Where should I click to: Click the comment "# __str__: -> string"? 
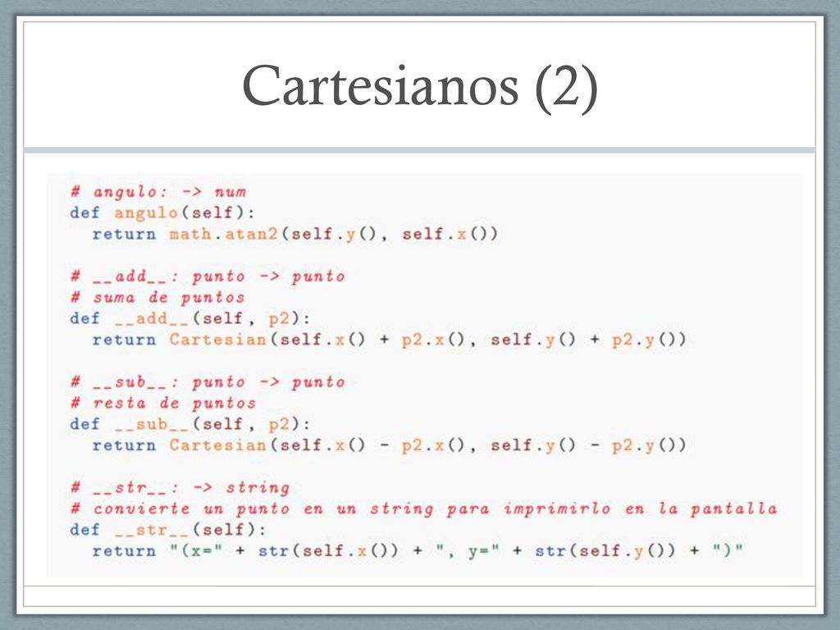180,487
